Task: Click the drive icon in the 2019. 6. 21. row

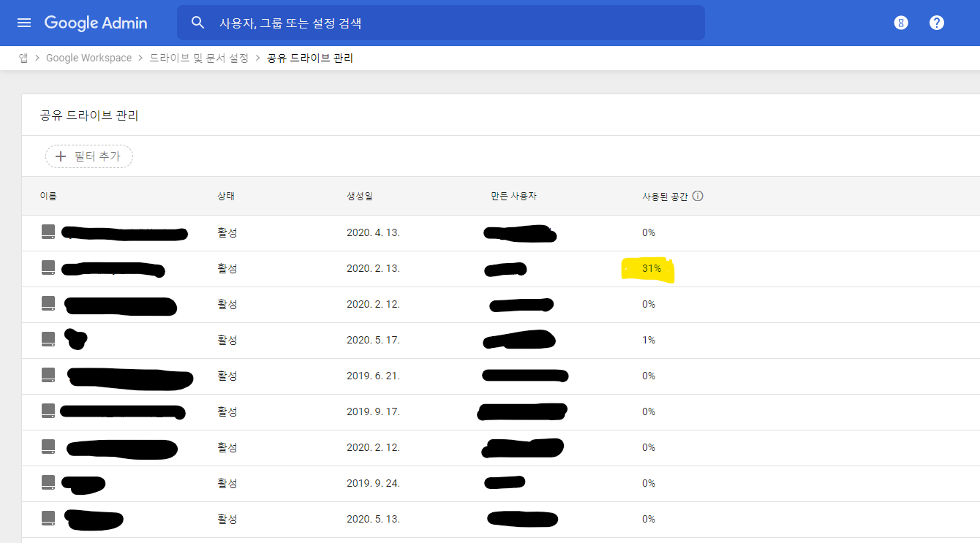Action: 48,376
